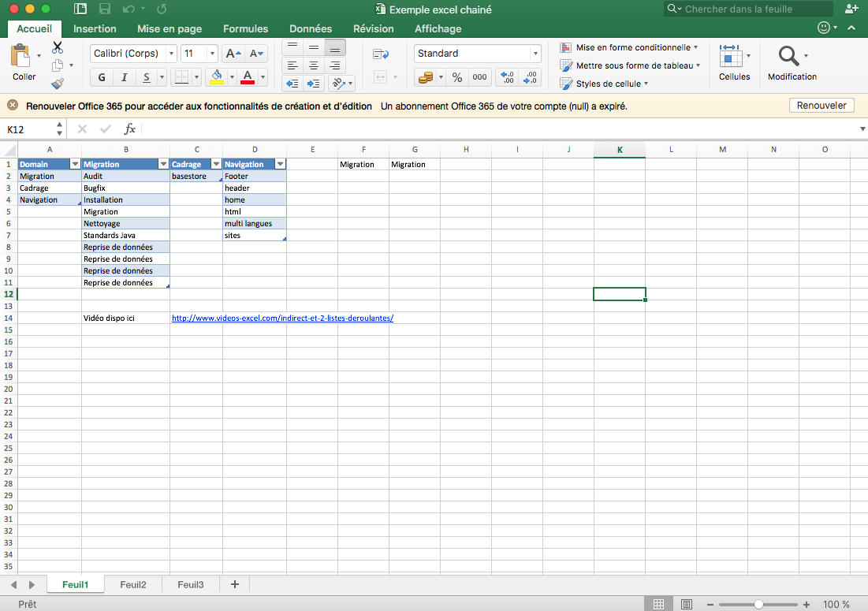Switch to normal grid view button
Screen dimensions: 868x611
[x=659, y=604]
